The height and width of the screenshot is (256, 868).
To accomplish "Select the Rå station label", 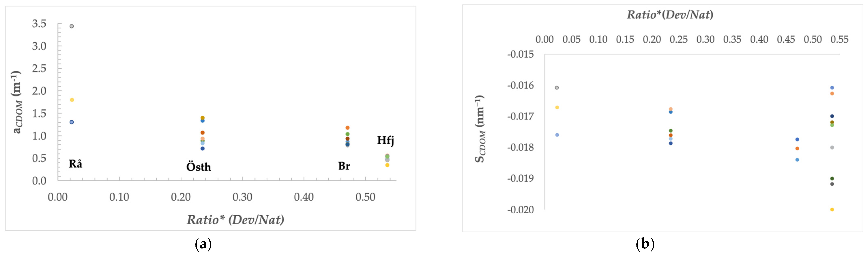I will [75, 164].
